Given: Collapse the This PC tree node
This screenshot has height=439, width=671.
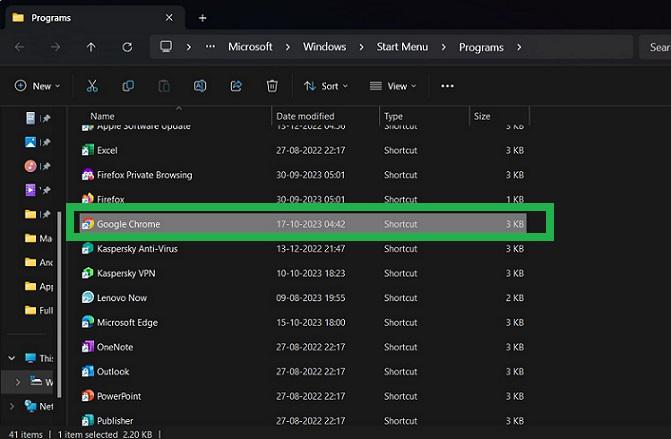Looking at the screenshot, I should click(x=12, y=358).
